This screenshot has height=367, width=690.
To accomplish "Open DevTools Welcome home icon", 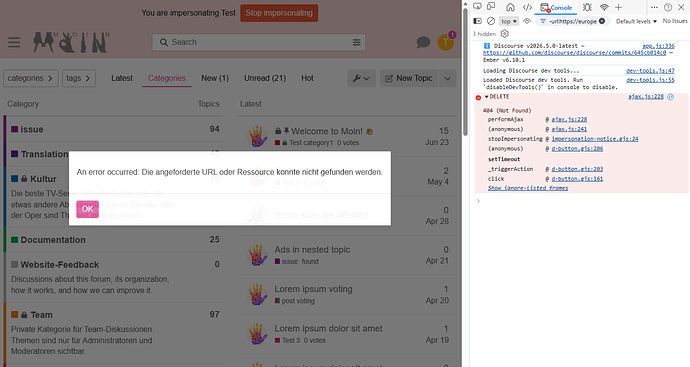I will tap(510, 7).
